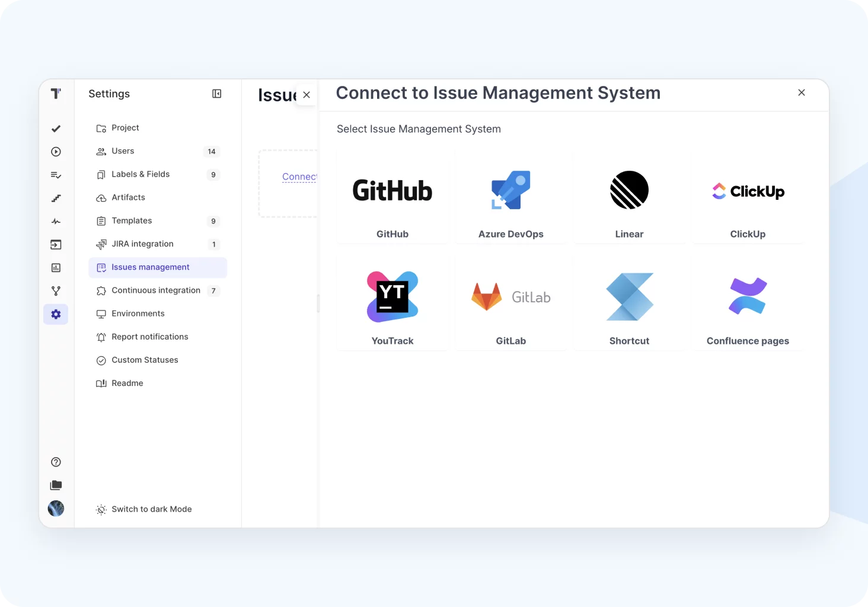Click the settings gear icon in sidebar
This screenshot has height=607, width=868.
[56, 314]
